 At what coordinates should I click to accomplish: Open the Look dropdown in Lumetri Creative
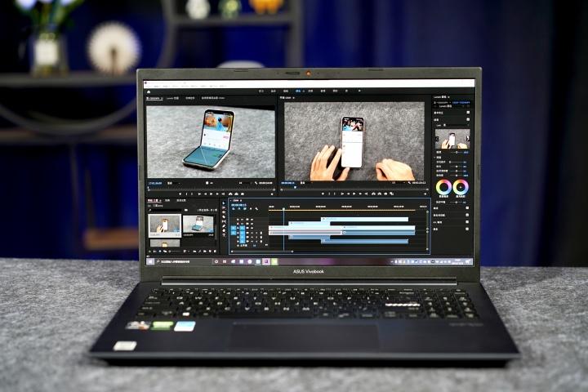(x=456, y=125)
